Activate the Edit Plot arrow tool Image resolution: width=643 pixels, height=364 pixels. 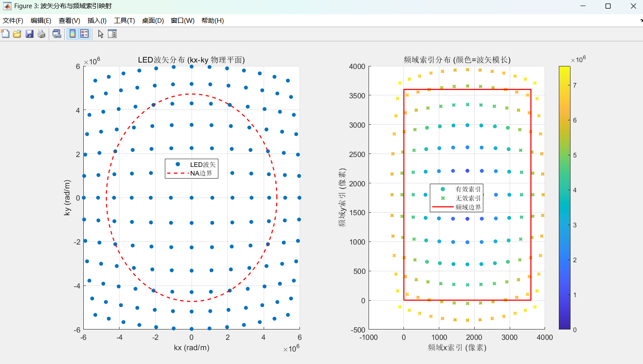(101, 34)
